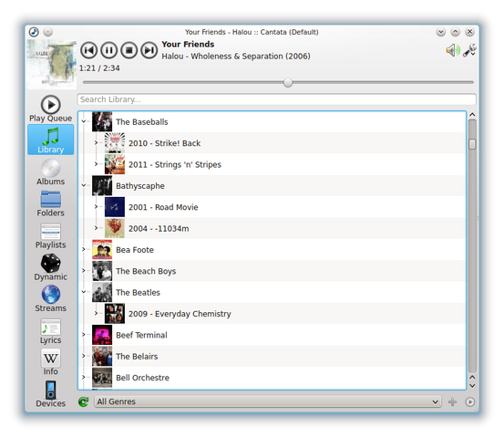The image size is (504, 437).
Task: Skip to the next track
Action: click(x=149, y=50)
